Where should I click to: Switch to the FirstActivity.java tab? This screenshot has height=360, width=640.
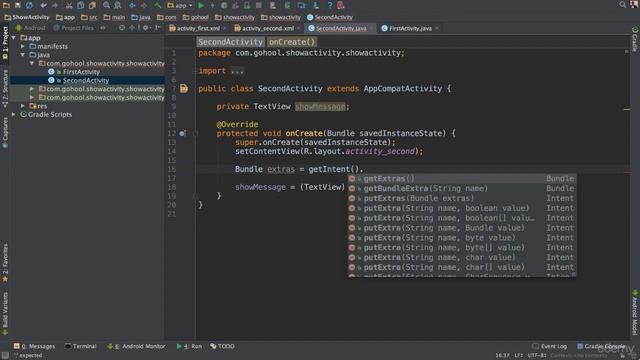pyautogui.click(x=410, y=28)
